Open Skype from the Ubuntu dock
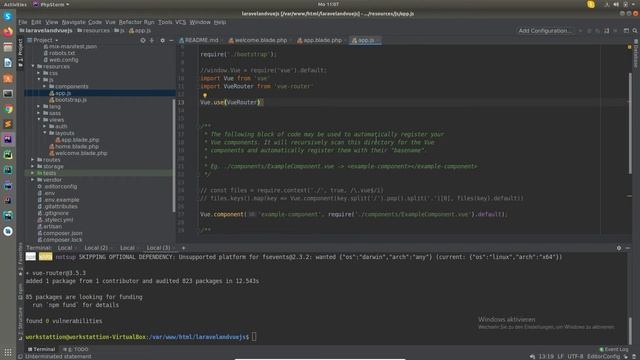This screenshot has height=360, width=640. (x=8, y=16)
